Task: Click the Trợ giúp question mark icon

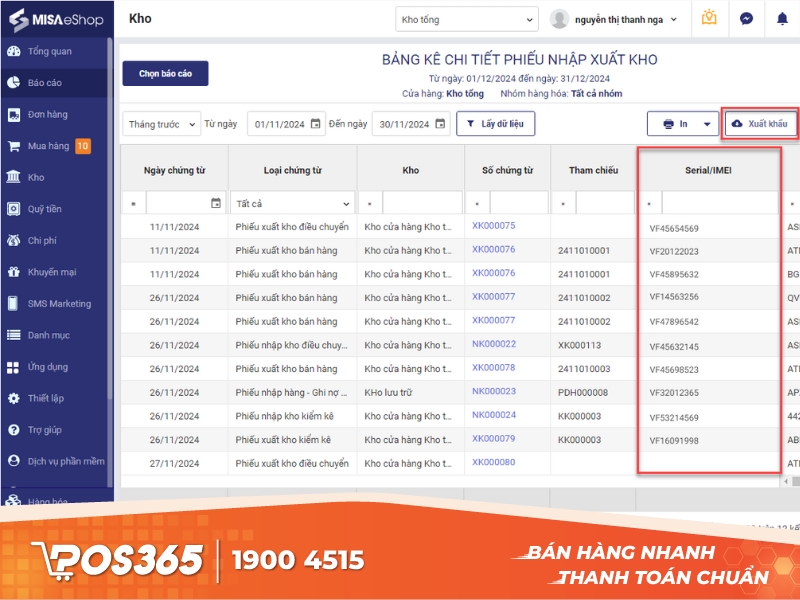Action: tap(14, 430)
